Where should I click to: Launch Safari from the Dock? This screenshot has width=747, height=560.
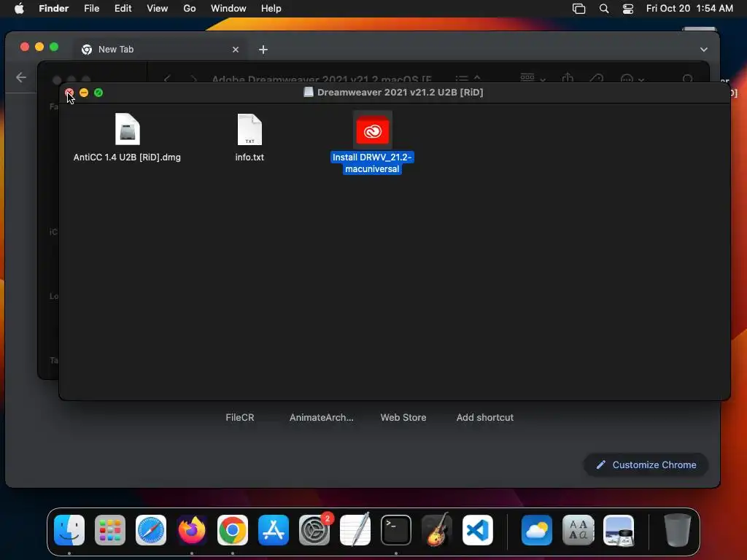pos(151,530)
